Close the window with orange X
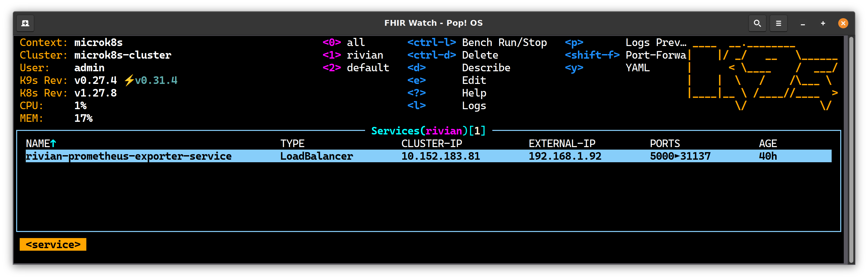Screen dimensions: 868x279 [843, 23]
